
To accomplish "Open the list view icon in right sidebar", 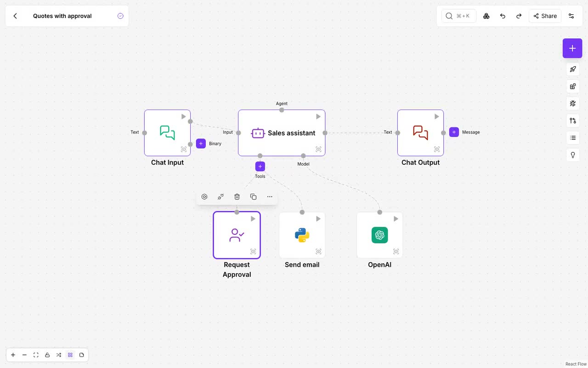I will pyautogui.click(x=573, y=138).
